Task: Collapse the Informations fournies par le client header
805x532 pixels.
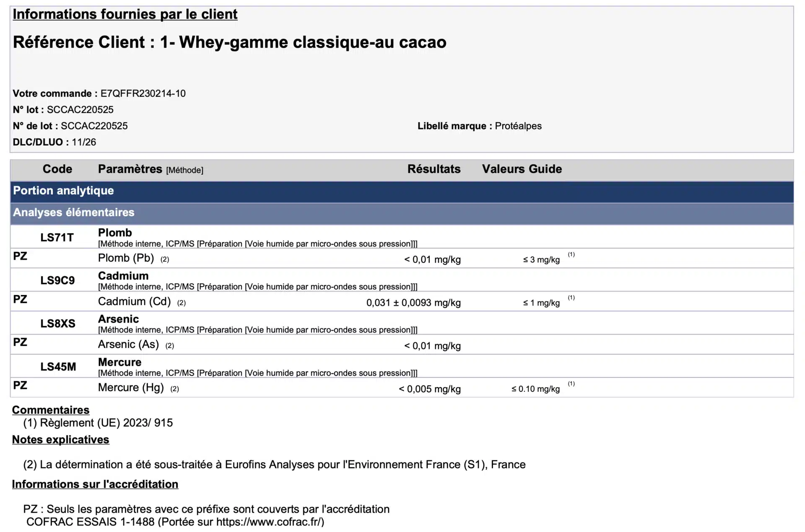Action: click(125, 14)
